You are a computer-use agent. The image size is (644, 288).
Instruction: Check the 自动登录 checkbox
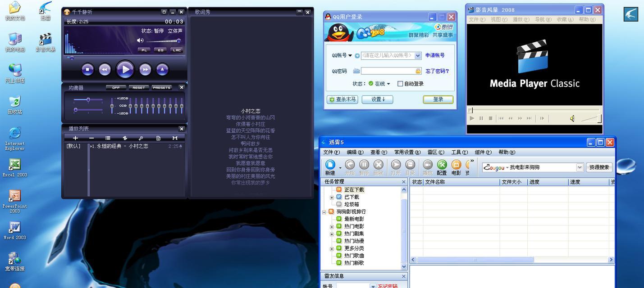400,84
